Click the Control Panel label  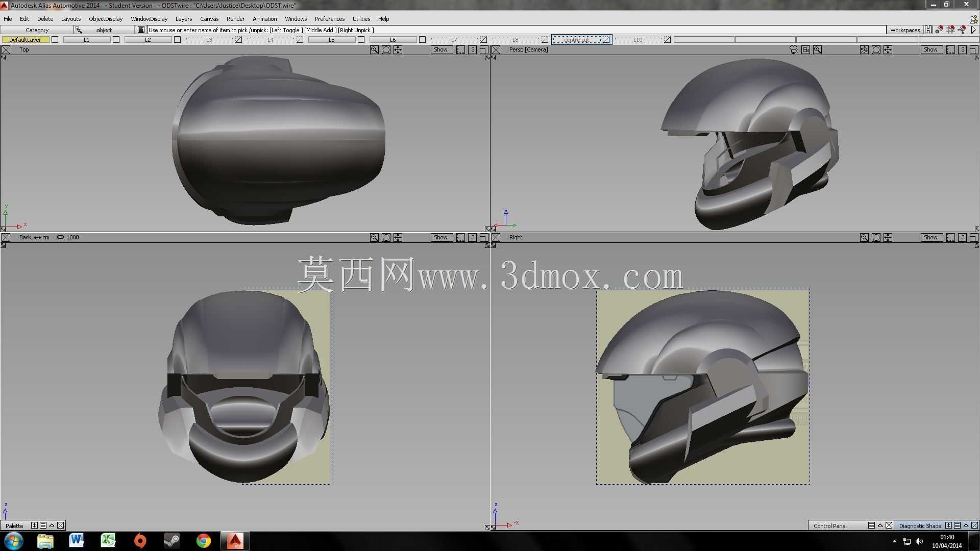830,526
